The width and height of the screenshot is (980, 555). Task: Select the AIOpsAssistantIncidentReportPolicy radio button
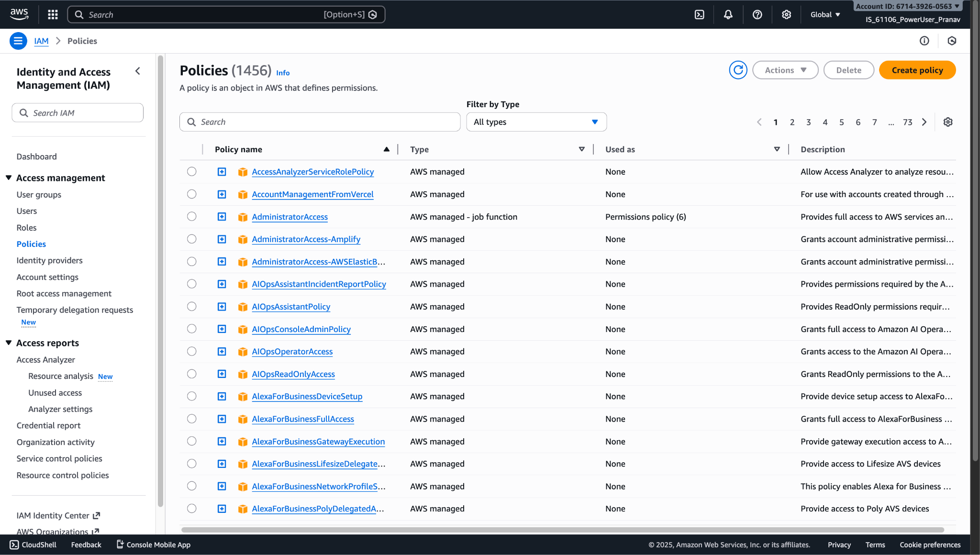pos(191,284)
